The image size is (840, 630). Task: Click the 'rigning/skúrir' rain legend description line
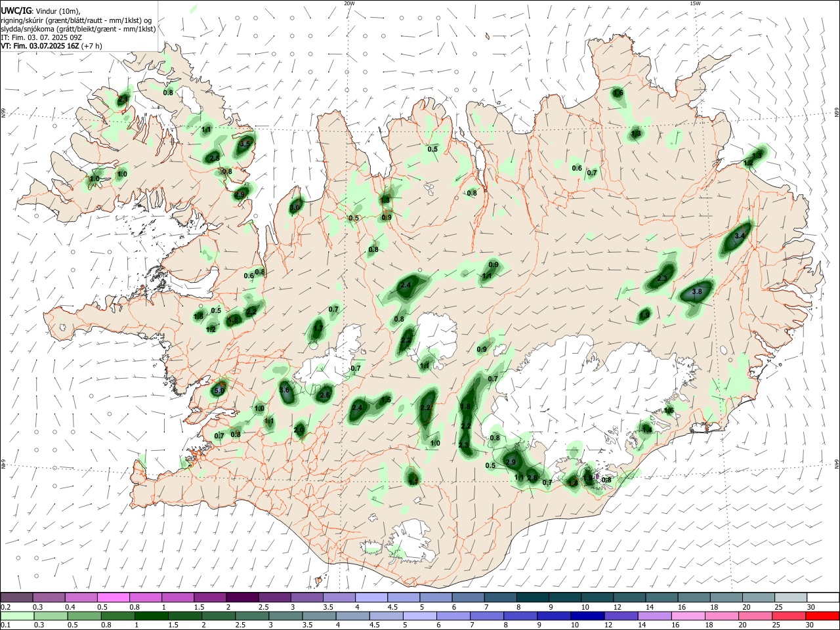click(x=76, y=20)
